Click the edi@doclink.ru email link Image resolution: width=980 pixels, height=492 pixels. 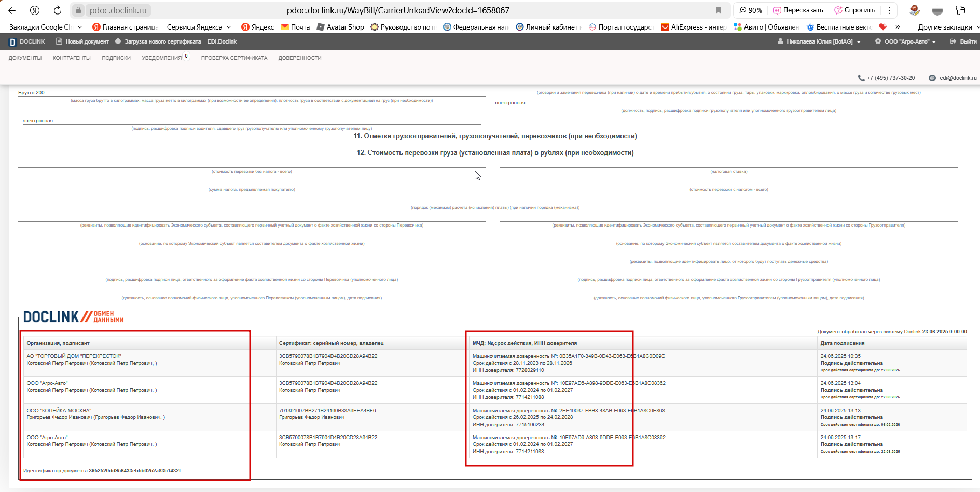958,78
